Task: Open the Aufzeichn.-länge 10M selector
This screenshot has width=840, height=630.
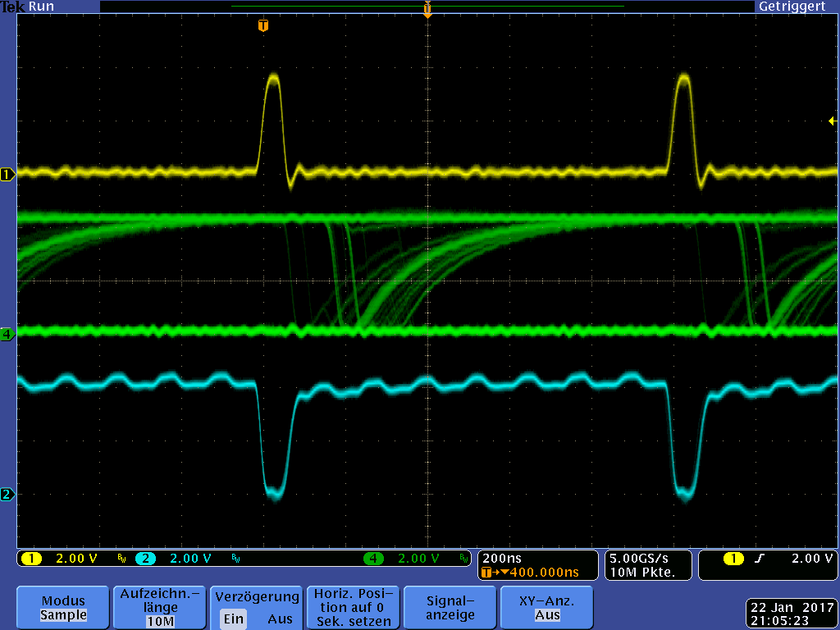Action: (159, 607)
